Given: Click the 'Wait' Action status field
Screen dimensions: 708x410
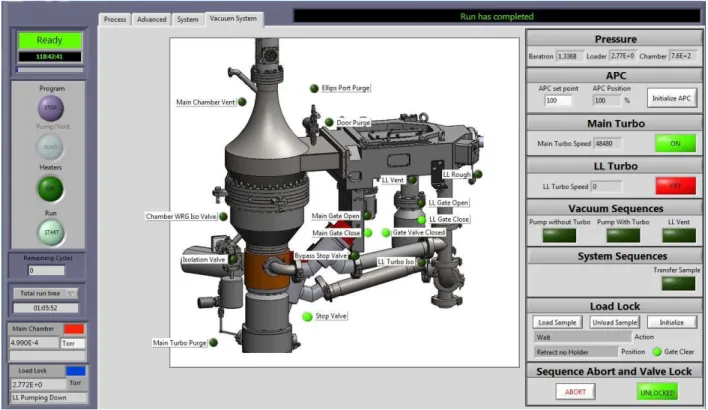Looking at the screenshot, I should point(582,337).
